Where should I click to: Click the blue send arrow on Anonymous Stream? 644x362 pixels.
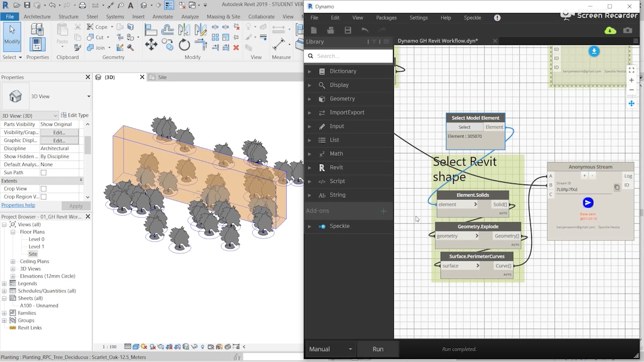588,203
